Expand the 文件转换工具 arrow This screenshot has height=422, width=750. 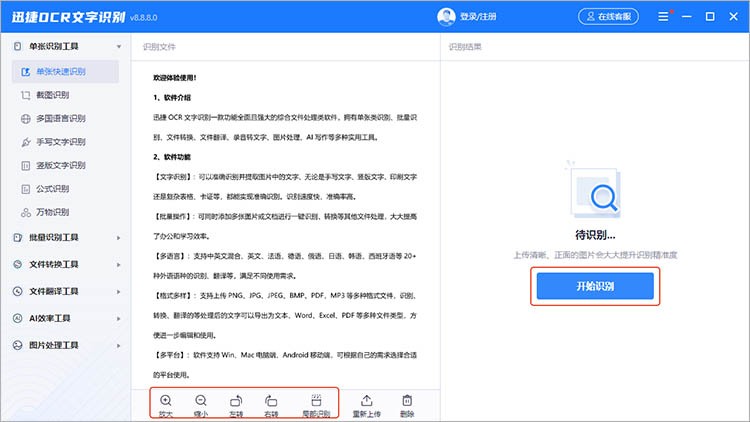click(x=119, y=265)
